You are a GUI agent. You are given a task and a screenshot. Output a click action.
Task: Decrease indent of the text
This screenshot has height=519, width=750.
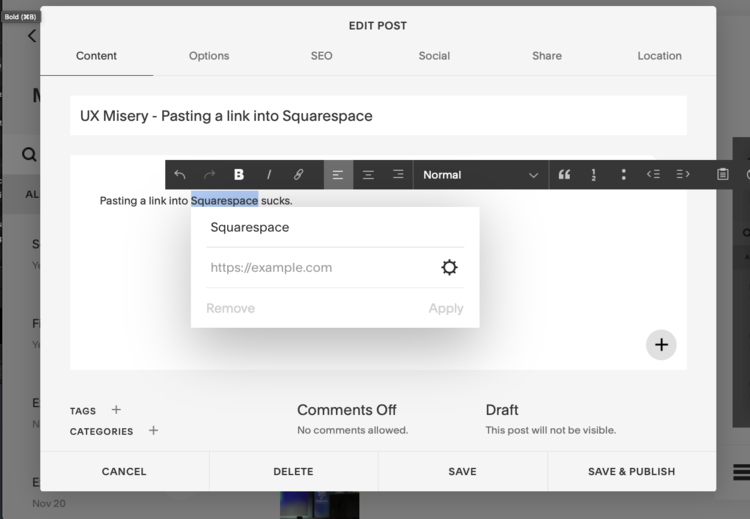click(x=653, y=174)
